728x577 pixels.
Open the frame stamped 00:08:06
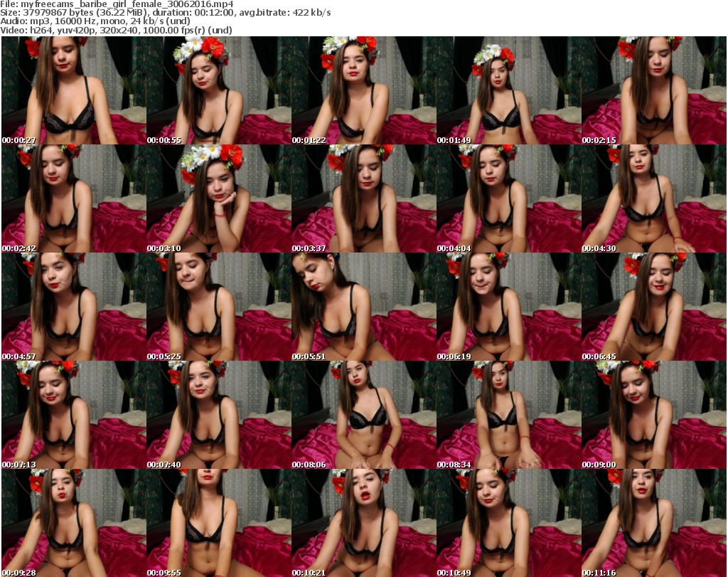pyautogui.click(x=363, y=415)
